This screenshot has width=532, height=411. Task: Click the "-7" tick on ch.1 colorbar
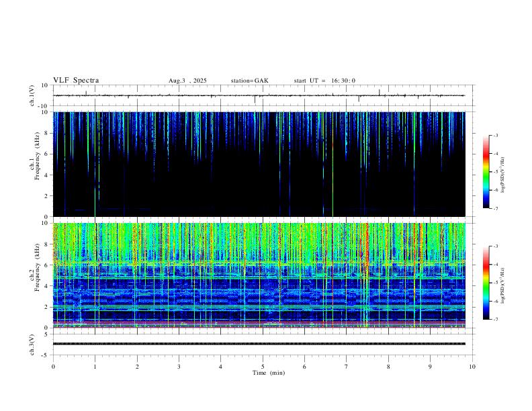pos(495,208)
